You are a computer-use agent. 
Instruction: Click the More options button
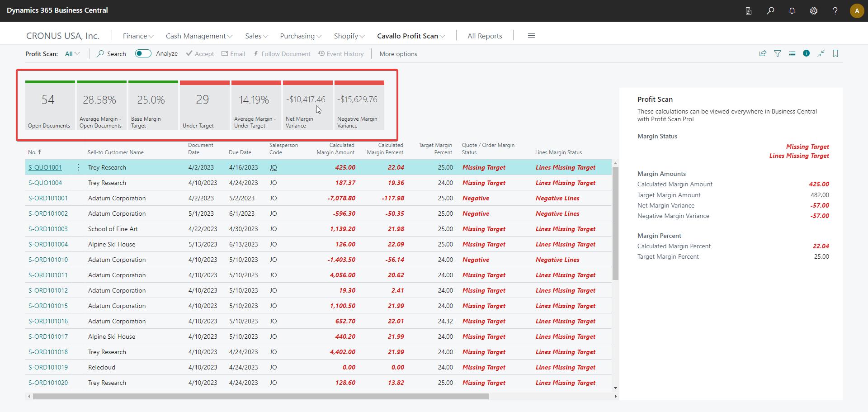click(398, 53)
